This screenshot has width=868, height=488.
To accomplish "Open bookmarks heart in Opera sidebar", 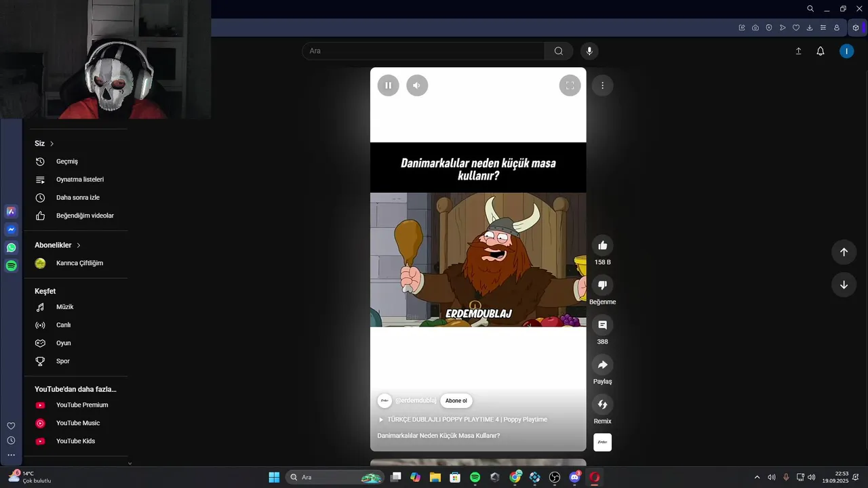I will [11, 426].
